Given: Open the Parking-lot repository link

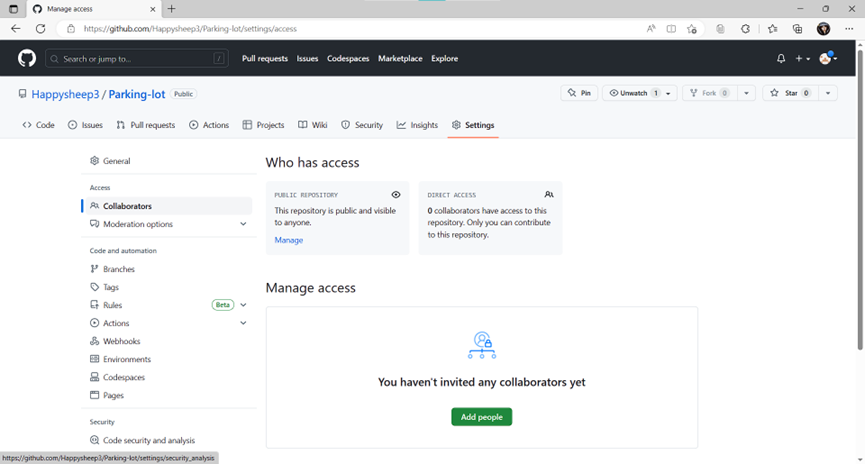Looking at the screenshot, I should tap(137, 94).
